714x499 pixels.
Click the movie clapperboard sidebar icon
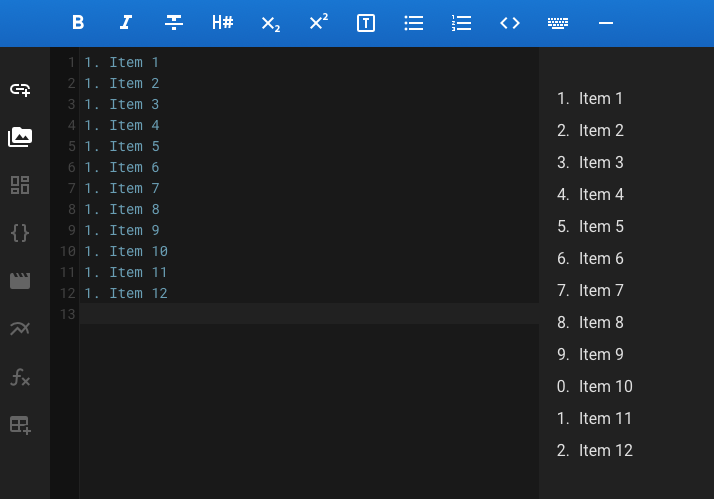pyautogui.click(x=20, y=281)
